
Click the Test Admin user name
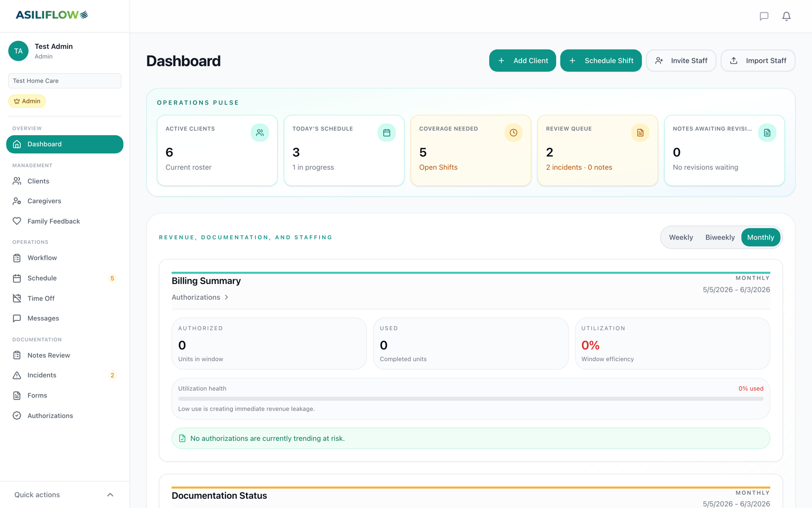(x=53, y=46)
